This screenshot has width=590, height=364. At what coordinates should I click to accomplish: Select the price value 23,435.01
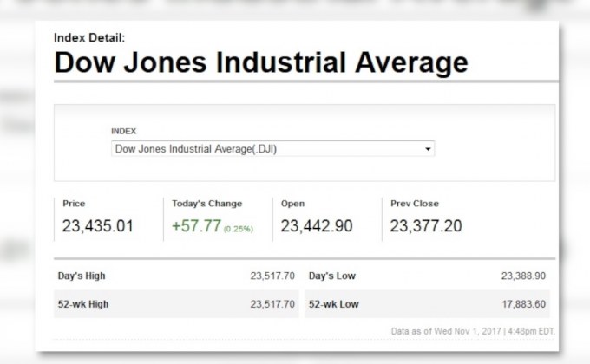97,226
